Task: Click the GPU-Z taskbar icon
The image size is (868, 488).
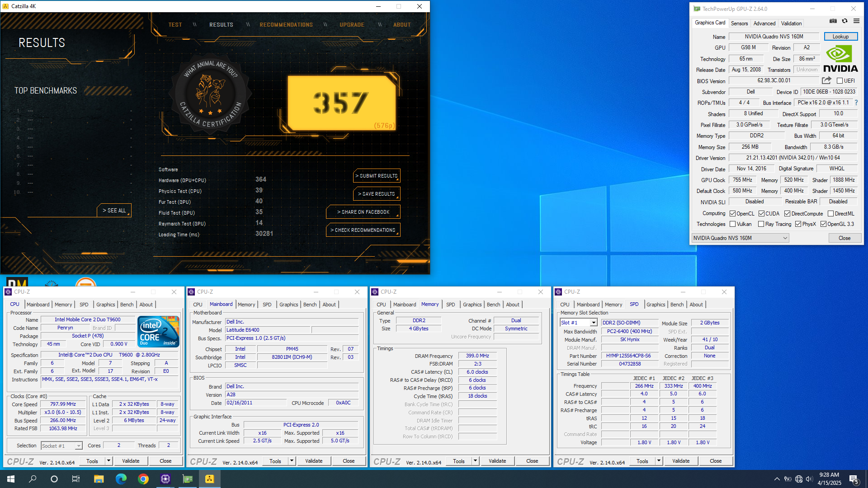Action: [187, 479]
